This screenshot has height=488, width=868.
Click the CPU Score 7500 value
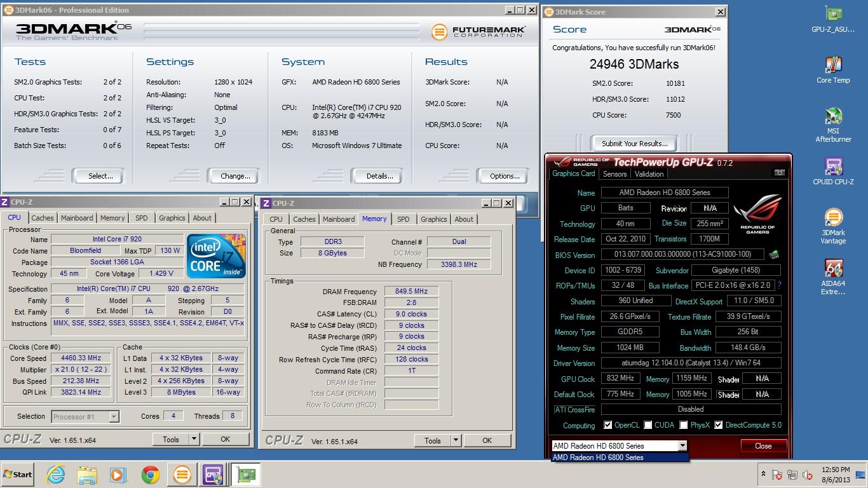coord(673,115)
